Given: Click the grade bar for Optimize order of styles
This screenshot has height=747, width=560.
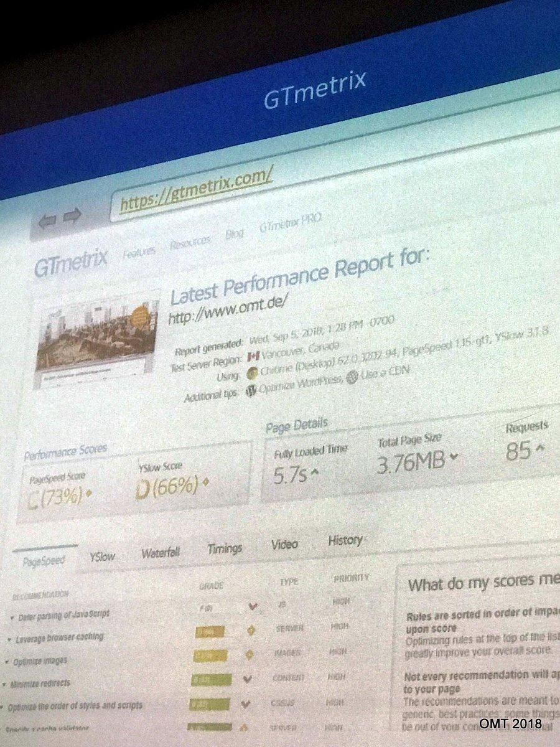Looking at the screenshot, I should coord(210,705).
